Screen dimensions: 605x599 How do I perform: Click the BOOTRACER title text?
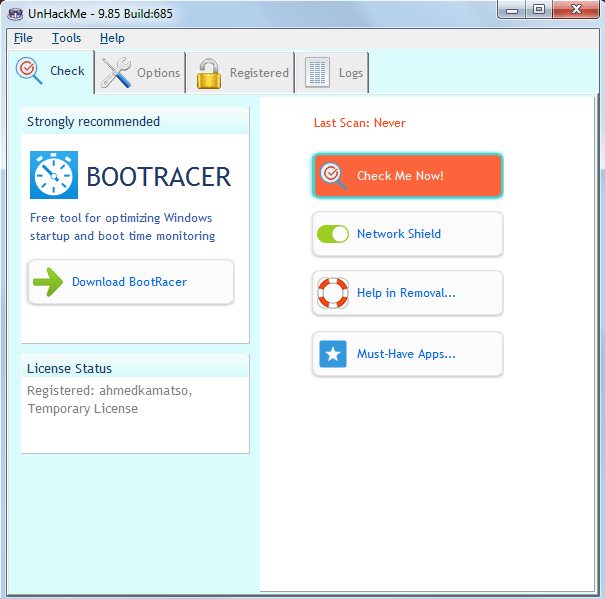click(x=159, y=177)
